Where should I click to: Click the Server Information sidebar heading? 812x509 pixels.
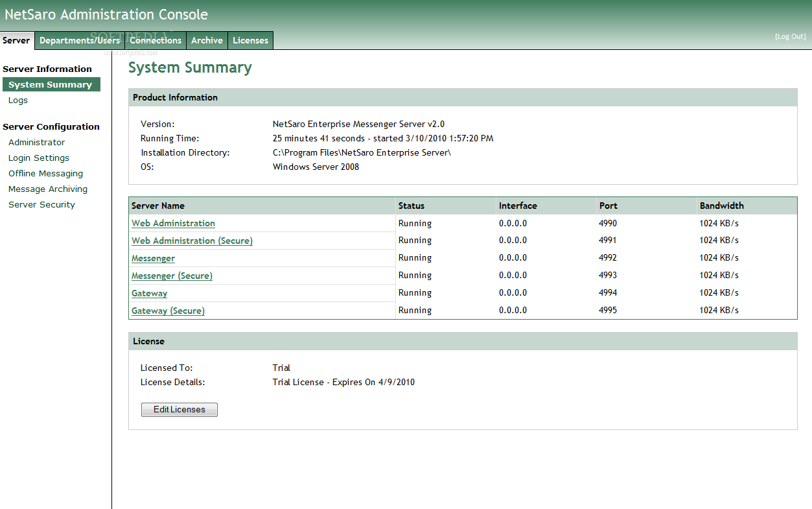pyautogui.click(x=47, y=69)
